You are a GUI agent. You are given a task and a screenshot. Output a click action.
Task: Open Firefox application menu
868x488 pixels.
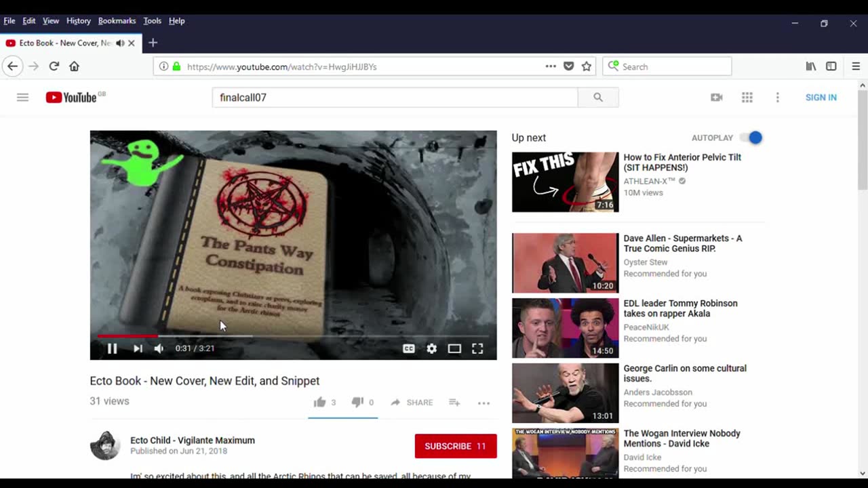pyautogui.click(x=856, y=66)
